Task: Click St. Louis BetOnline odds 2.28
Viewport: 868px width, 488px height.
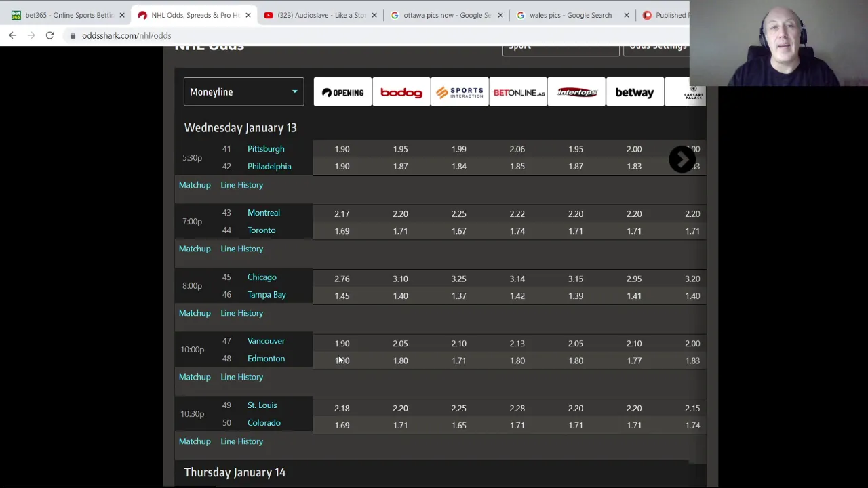Action: pyautogui.click(x=517, y=408)
